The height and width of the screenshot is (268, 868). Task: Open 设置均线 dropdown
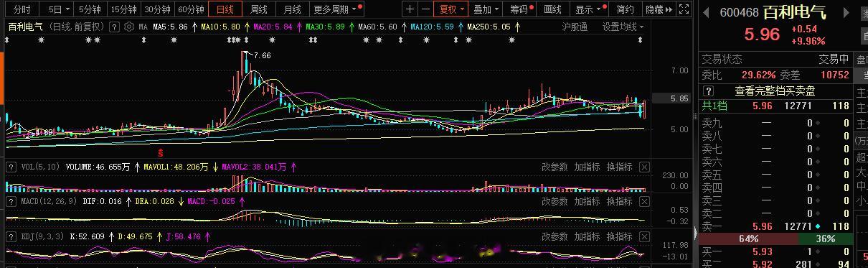623,27
